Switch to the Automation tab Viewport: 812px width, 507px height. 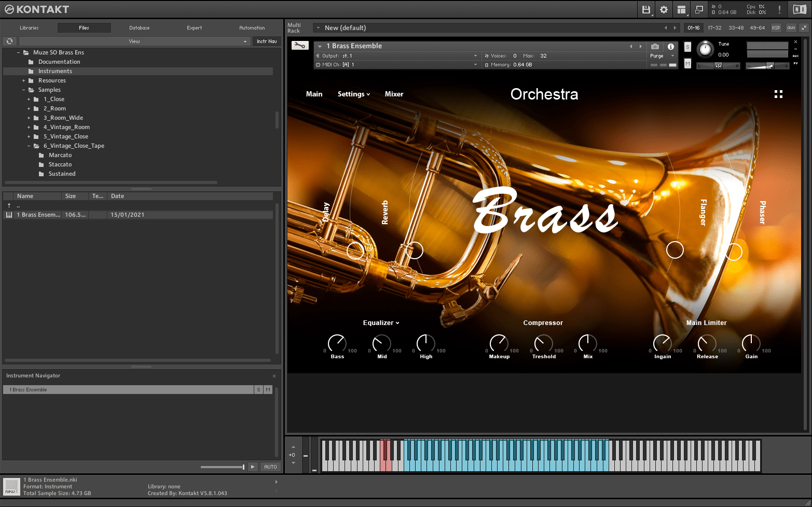point(252,28)
